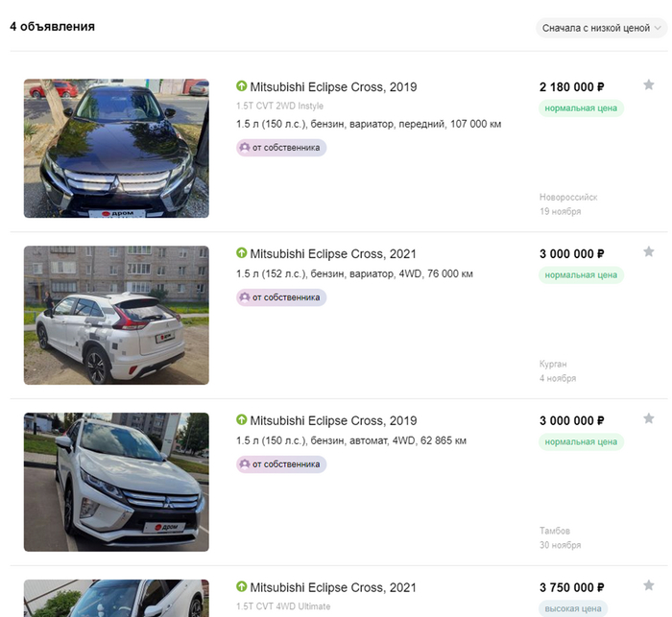Click 'от собственника' badge on Новороссийск listing
Viewport: 672px width, 617px height.
click(281, 148)
